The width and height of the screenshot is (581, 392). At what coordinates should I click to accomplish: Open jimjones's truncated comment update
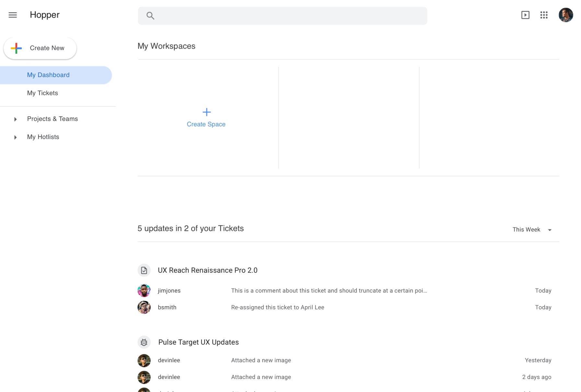(329, 291)
